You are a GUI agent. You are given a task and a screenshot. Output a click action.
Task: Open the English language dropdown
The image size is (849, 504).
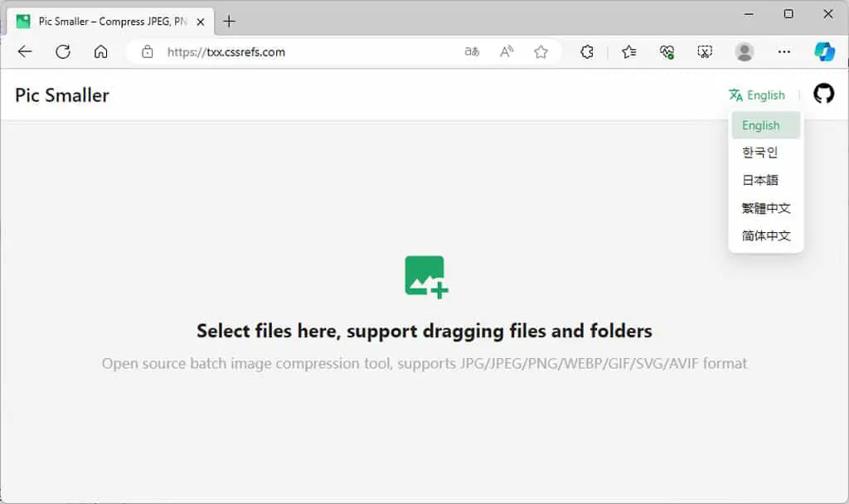757,95
